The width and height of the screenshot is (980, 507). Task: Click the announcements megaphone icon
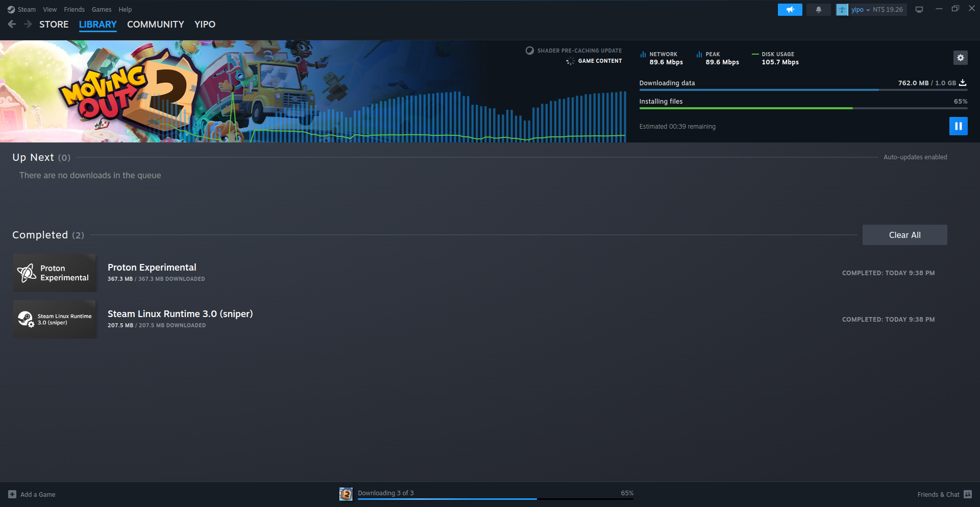coord(790,10)
